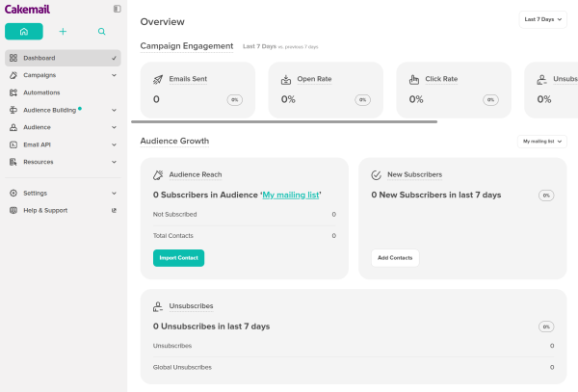Image resolution: width=578 pixels, height=392 pixels.
Task: Click the Click Rate 0% badge
Action: [490, 100]
